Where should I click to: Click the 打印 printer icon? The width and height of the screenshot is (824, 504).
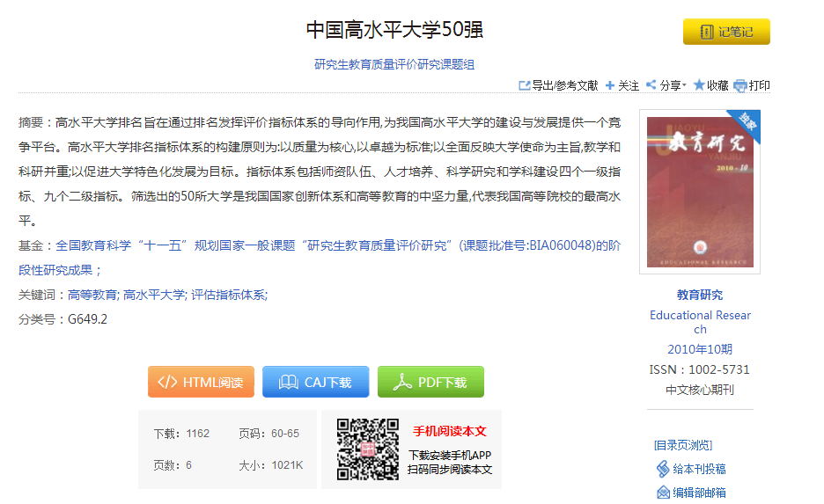[x=740, y=85]
